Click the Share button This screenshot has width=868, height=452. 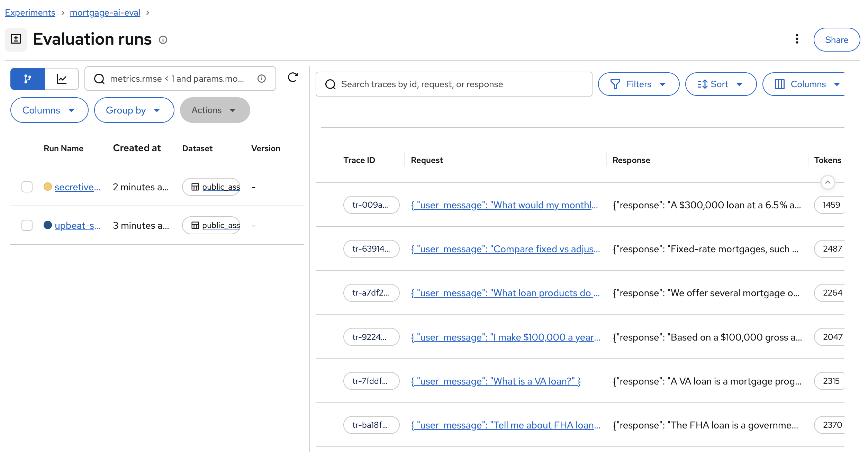pyautogui.click(x=836, y=40)
